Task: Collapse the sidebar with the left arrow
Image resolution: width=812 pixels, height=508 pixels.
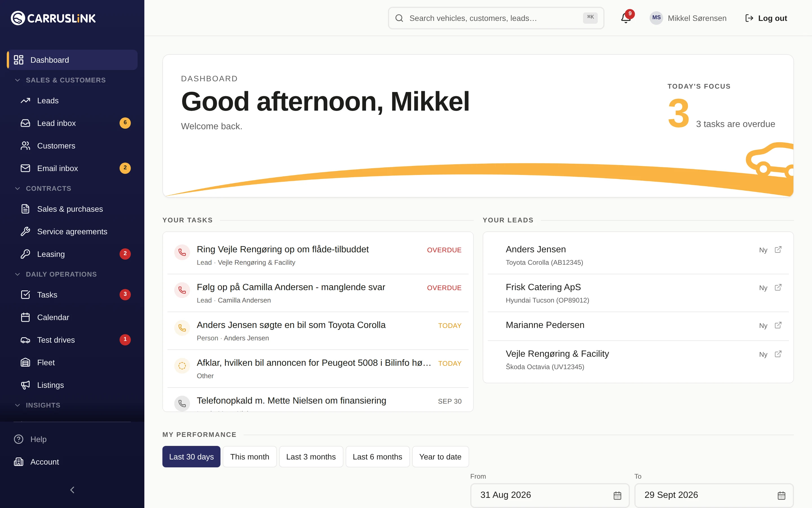Action: coord(72,490)
